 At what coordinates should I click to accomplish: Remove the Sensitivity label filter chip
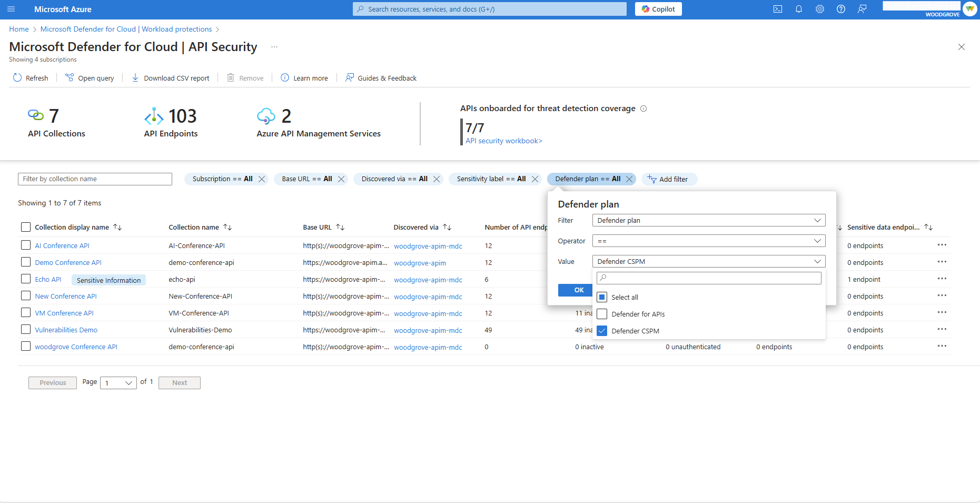535,179
